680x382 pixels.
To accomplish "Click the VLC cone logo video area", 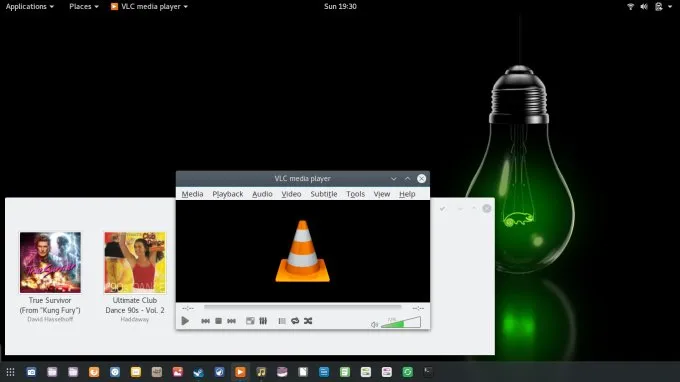I will tap(303, 251).
